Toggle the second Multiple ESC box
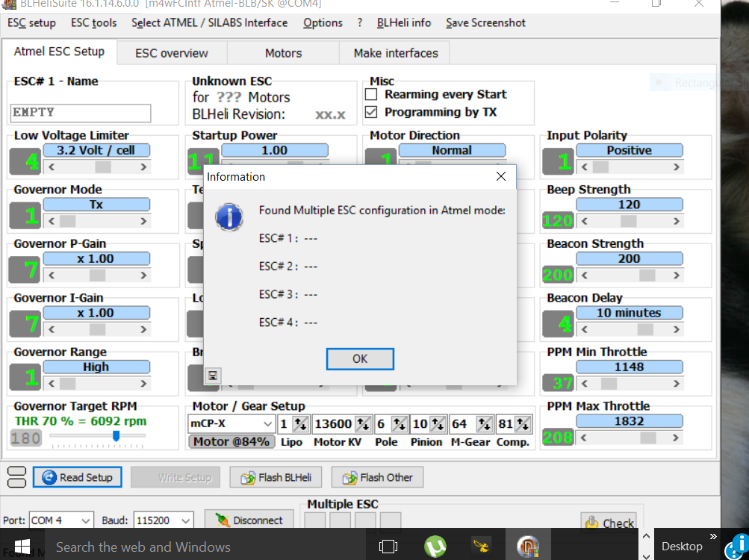 [x=340, y=520]
